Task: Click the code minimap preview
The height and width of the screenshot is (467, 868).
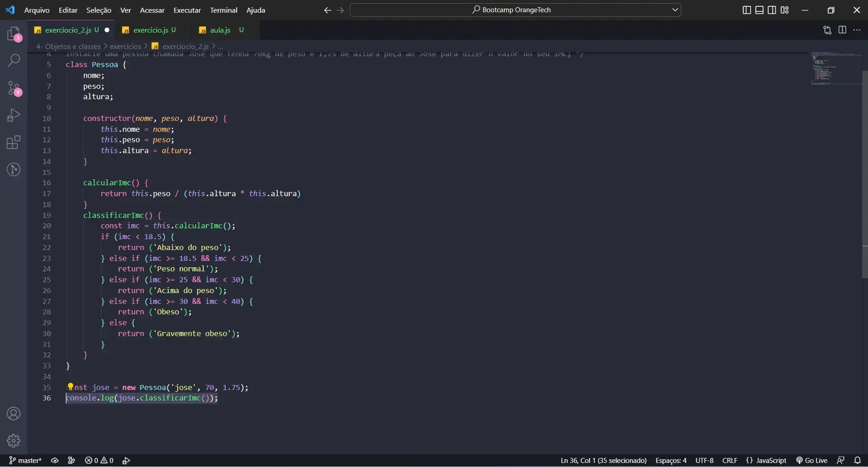Action: [x=835, y=68]
